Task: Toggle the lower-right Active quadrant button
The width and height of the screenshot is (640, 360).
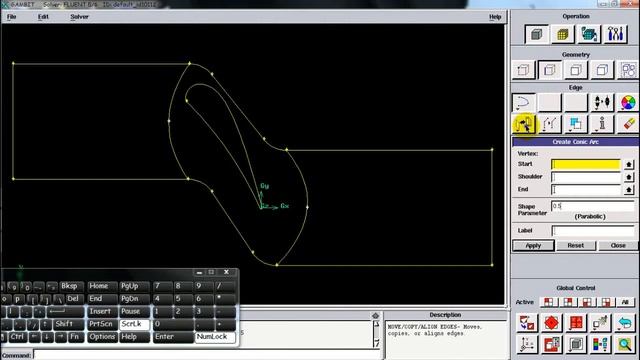Action: click(606, 302)
